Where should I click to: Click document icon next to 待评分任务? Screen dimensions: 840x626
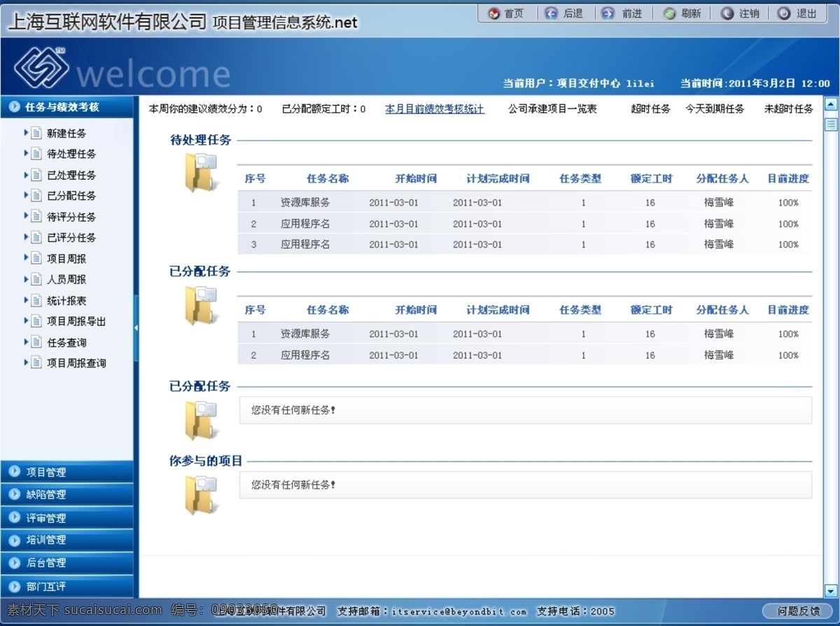coord(36,217)
